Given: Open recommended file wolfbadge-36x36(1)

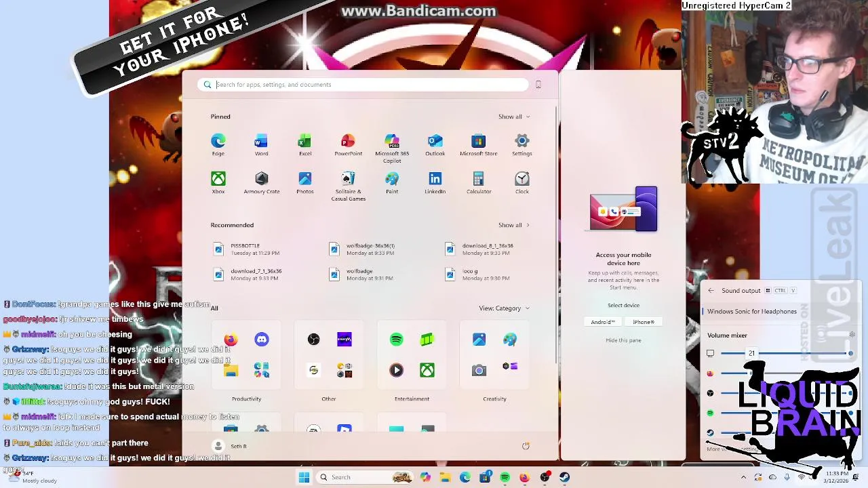Looking at the screenshot, I should tap(361, 249).
